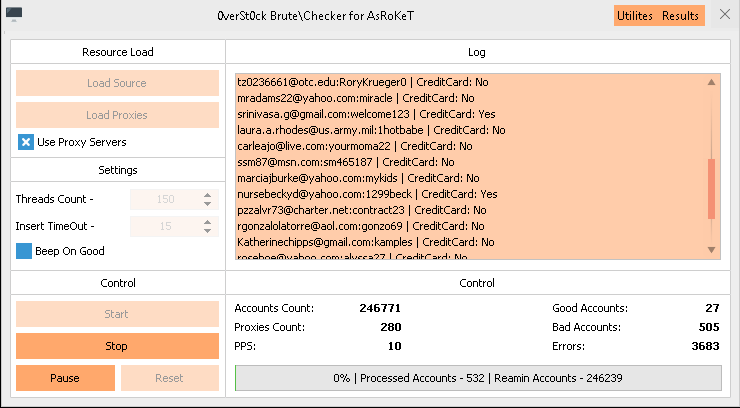Click the Reset button
The width and height of the screenshot is (740, 408).
click(x=169, y=378)
